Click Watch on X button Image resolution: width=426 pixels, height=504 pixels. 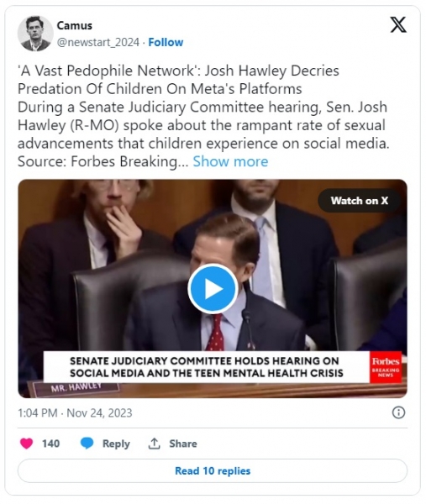tap(360, 201)
